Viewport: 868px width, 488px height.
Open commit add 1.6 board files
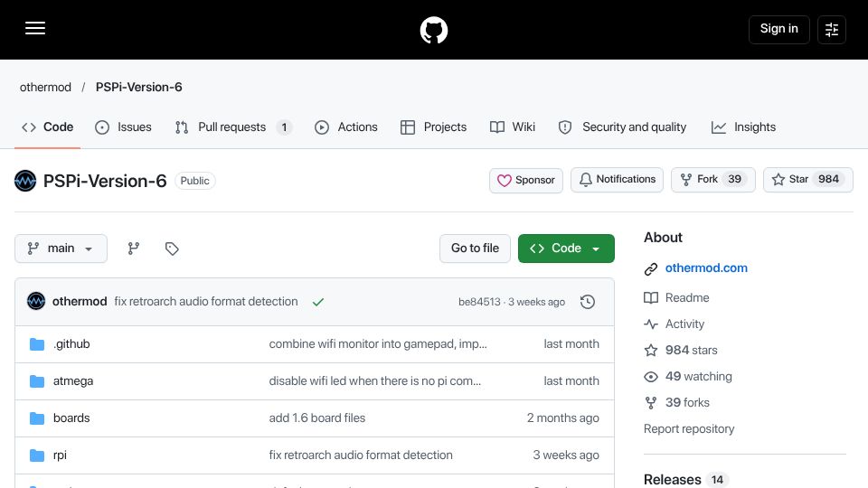[x=317, y=418]
